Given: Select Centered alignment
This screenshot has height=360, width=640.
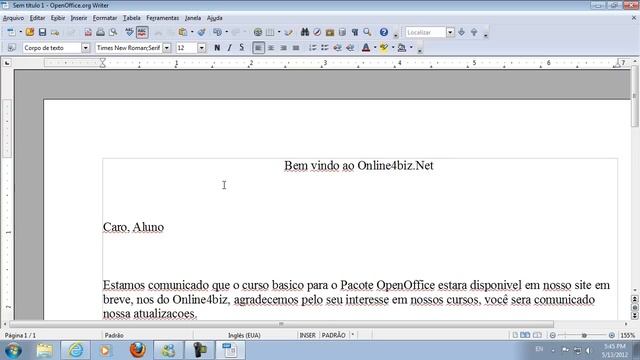Looking at the screenshot, I should [x=271, y=48].
